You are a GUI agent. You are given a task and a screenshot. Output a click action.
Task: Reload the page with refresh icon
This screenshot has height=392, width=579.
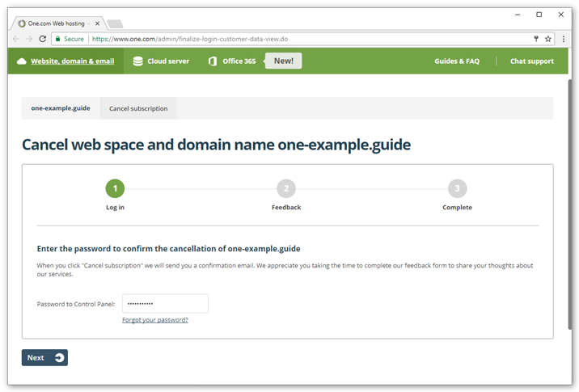pyautogui.click(x=43, y=39)
